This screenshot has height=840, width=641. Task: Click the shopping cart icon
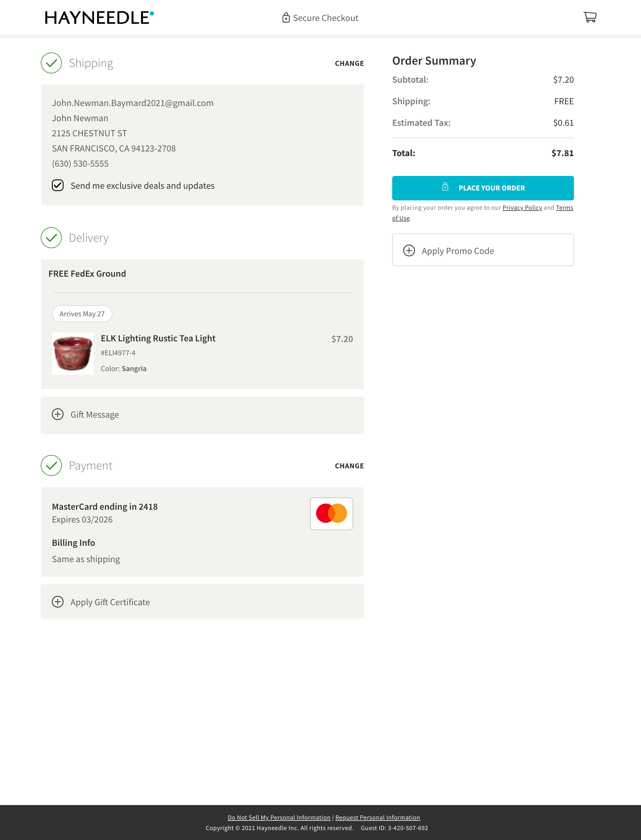[x=591, y=17]
